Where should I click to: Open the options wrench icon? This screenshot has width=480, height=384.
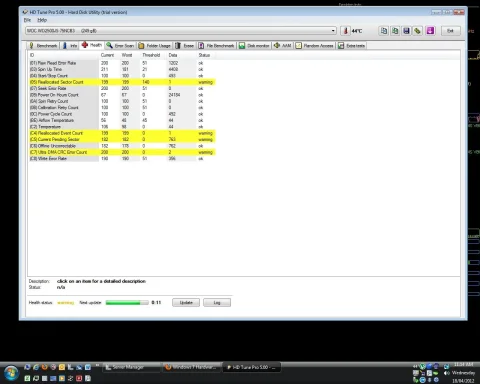click(418, 31)
